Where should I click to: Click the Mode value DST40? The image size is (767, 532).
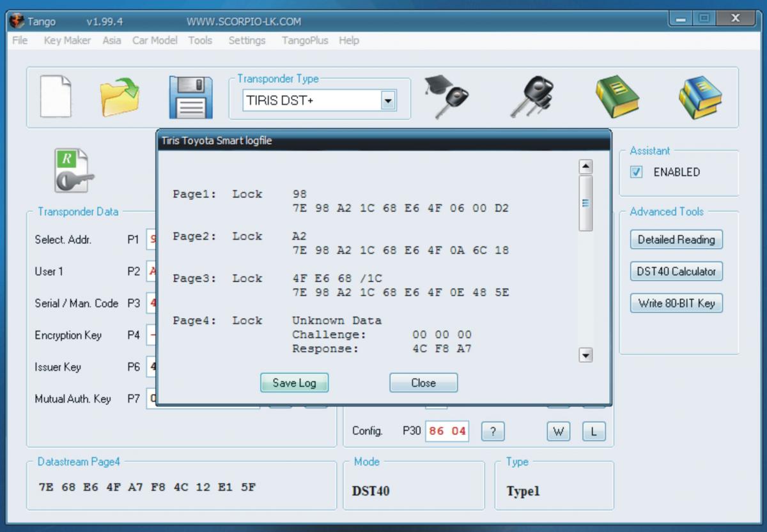[371, 491]
